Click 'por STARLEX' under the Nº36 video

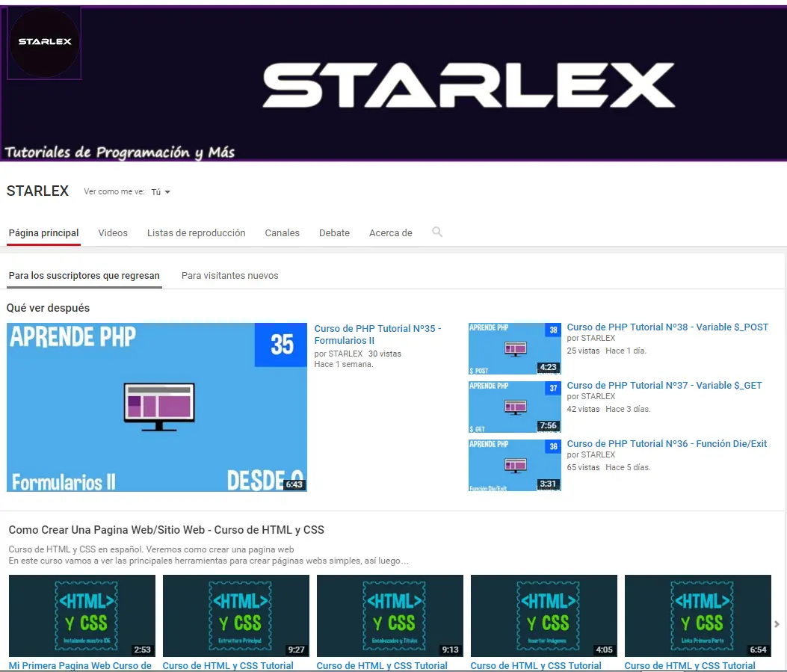coord(590,454)
